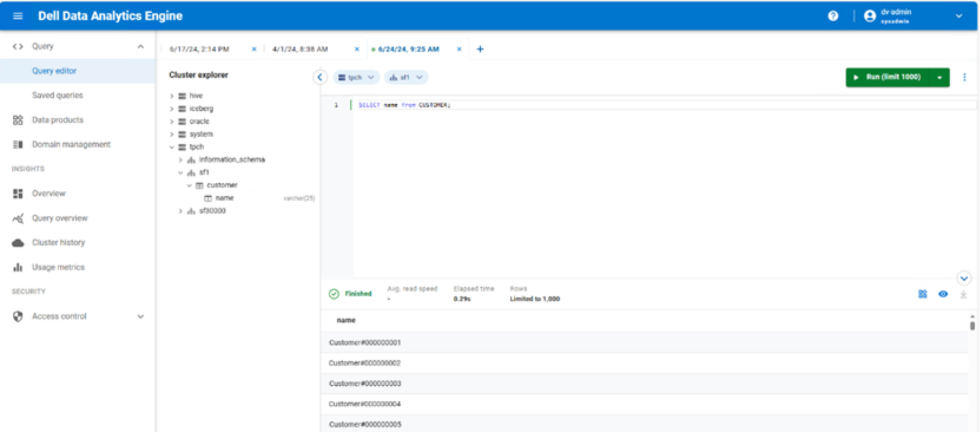Collapse the Query section in sidebar

[x=141, y=46]
